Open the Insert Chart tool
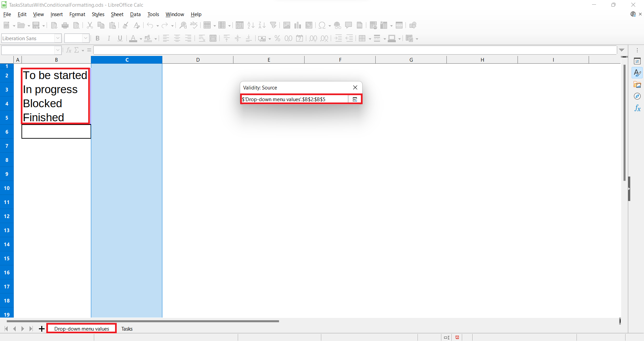The height and width of the screenshot is (341, 644). [298, 25]
